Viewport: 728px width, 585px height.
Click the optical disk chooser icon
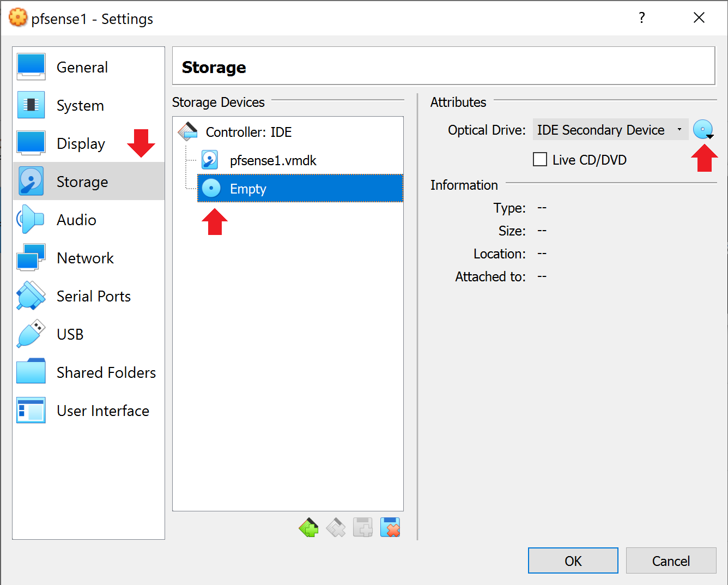click(x=703, y=130)
